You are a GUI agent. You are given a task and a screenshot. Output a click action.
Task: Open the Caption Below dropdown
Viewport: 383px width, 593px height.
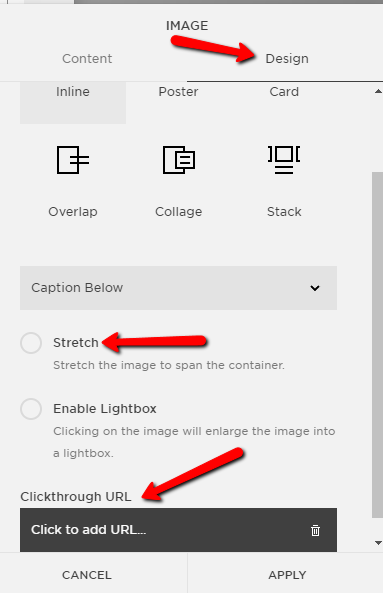click(x=178, y=288)
